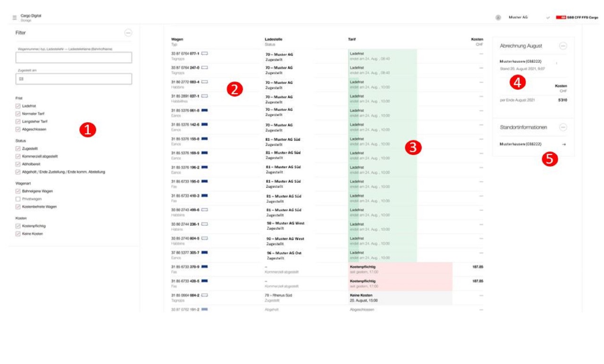604x364 pixels.
Task: Click the SBB CFF FFS Cargo logo
Action: click(577, 17)
